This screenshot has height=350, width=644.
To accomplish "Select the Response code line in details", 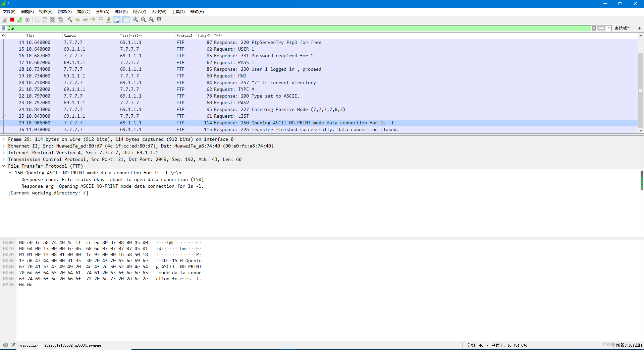I will coord(112,179).
